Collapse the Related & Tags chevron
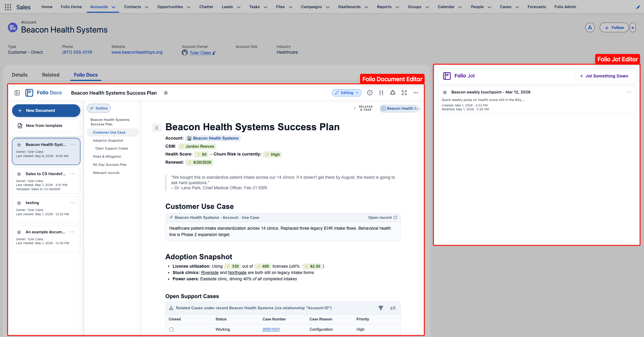The height and width of the screenshot is (337, 644). [355, 108]
